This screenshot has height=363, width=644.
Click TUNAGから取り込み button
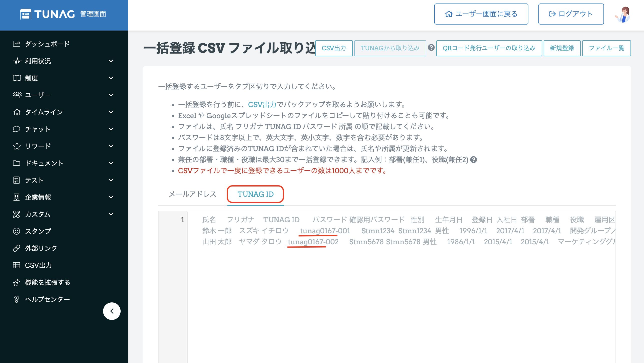click(x=390, y=48)
